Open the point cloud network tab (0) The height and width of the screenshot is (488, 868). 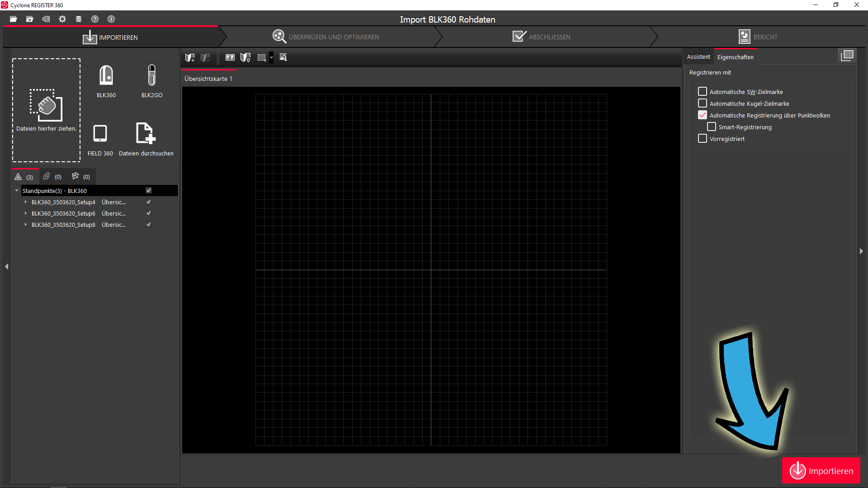pos(81,177)
